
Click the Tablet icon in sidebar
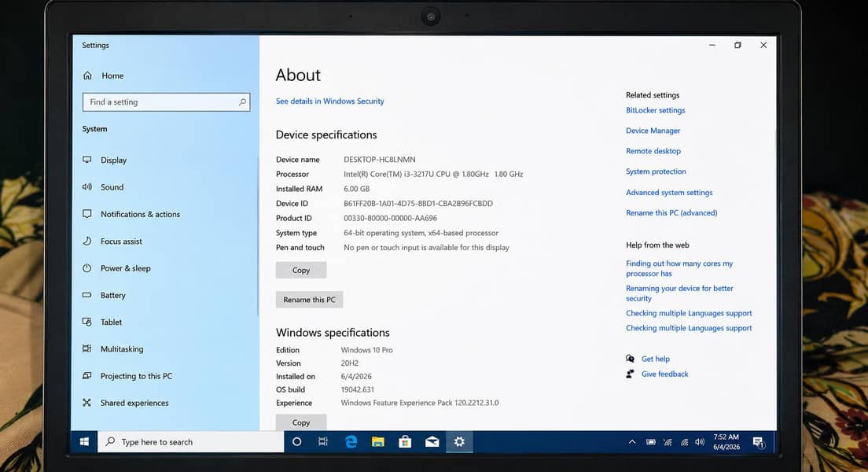87,322
